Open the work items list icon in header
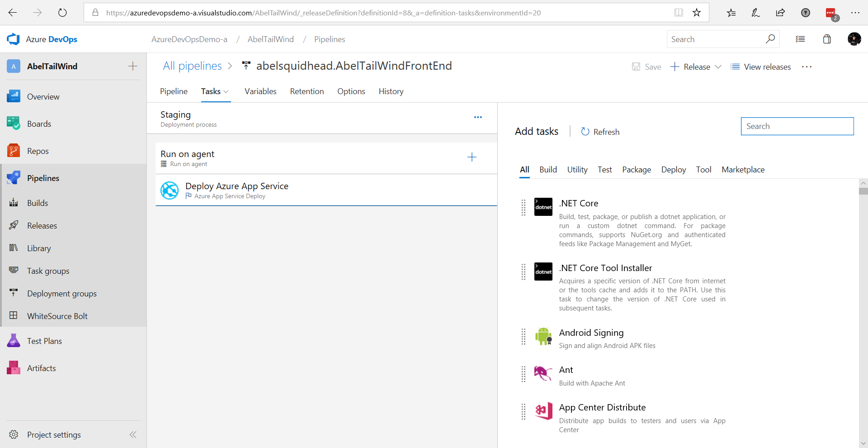 (x=800, y=39)
